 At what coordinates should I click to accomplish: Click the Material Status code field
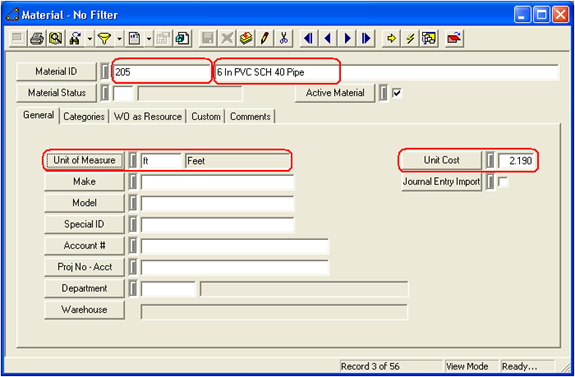(123, 94)
